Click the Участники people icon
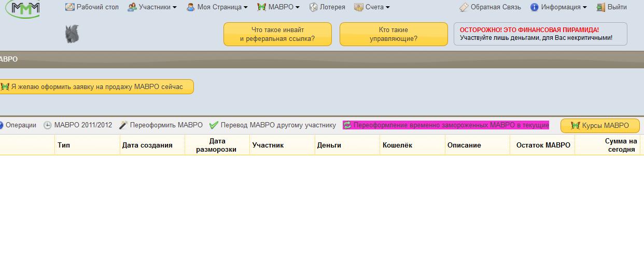Image resolution: width=644 pixels, height=264 pixels. click(132, 7)
